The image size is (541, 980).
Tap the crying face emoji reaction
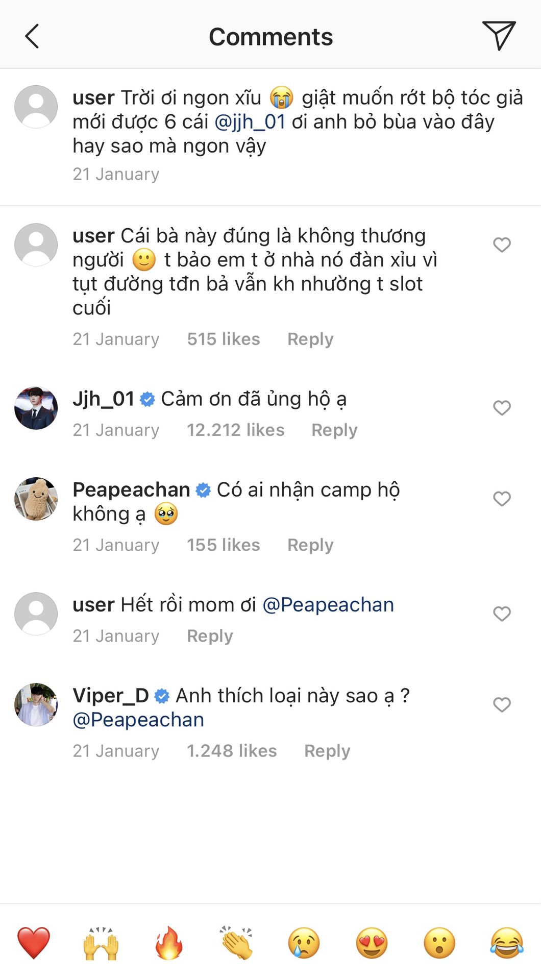click(x=304, y=943)
